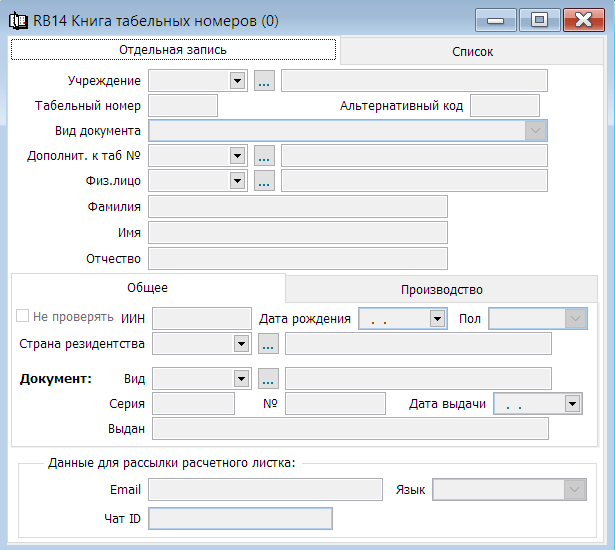Image resolution: width=615 pixels, height=550 pixels.
Task: Click ellipsis button for Дополнит. к таб №
Action: pos(264,155)
